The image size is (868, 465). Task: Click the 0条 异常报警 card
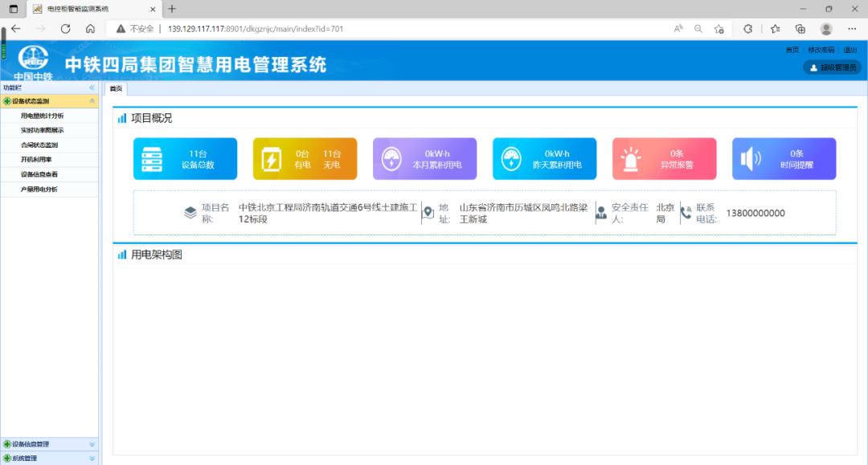[665, 159]
